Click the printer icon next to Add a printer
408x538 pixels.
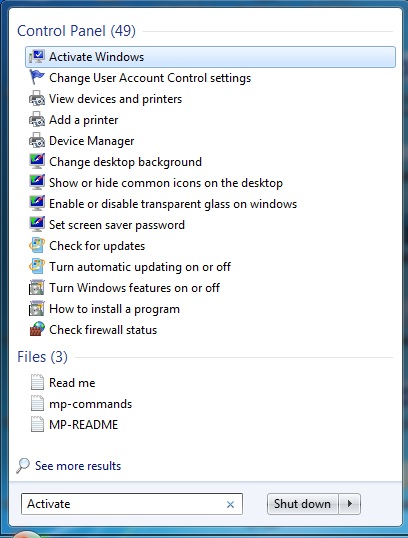point(36,120)
